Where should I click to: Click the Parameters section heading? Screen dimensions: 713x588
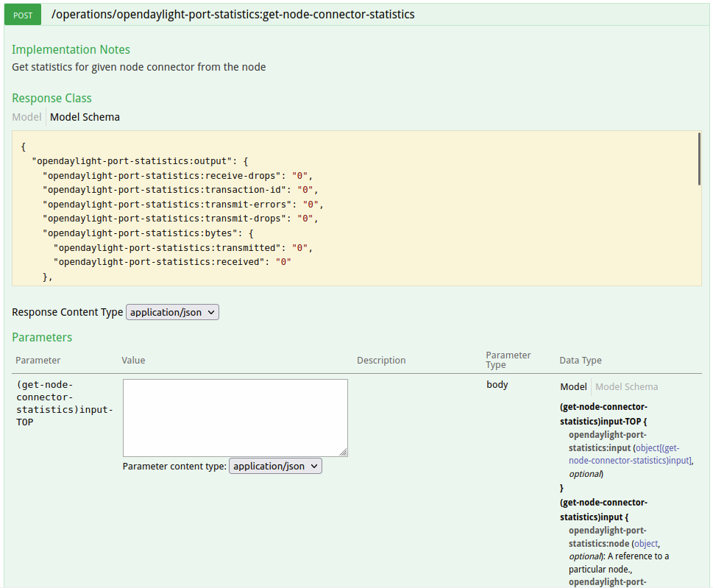click(x=42, y=337)
